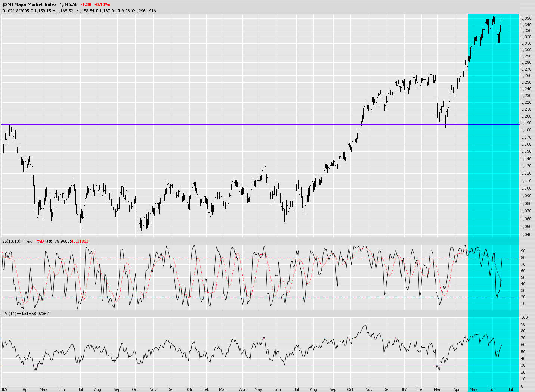Click the 1,250 price axis label
The width and height of the screenshot is (535, 392).
tap(526, 82)
